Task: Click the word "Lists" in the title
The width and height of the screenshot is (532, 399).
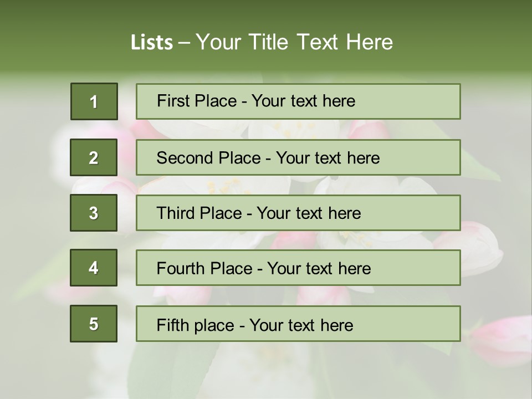Action: pyautogui.click(x=151, y=43)
